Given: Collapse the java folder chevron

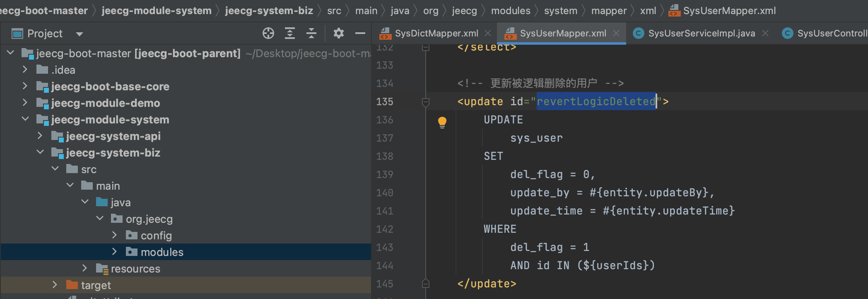Looking at the screenshot, I should coord(85,202).
